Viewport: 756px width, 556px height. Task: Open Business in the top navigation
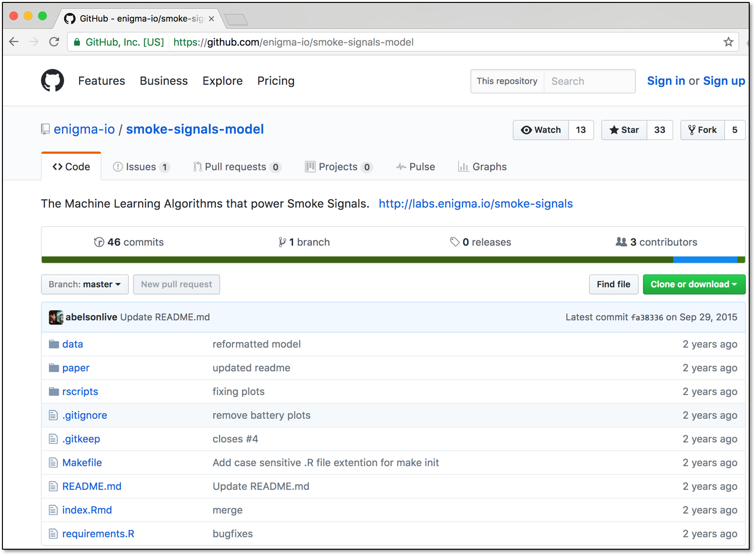(x=164, y=81)
